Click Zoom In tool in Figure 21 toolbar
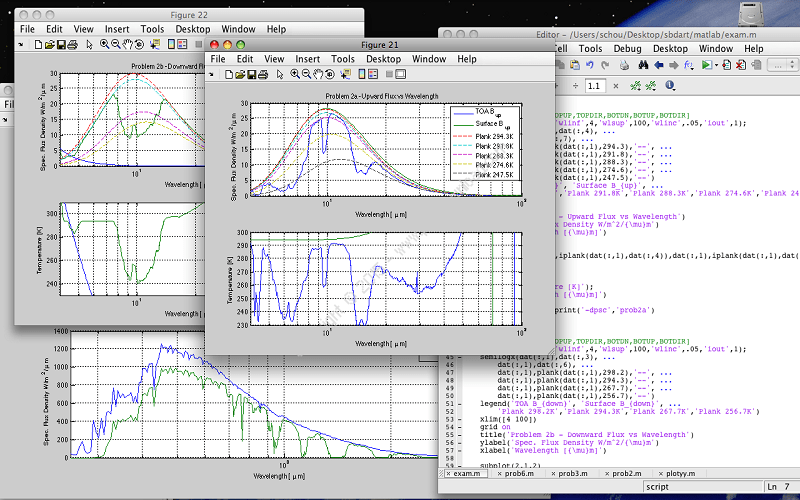This screenshot has width=800, height=500. [x=295, y=74]
